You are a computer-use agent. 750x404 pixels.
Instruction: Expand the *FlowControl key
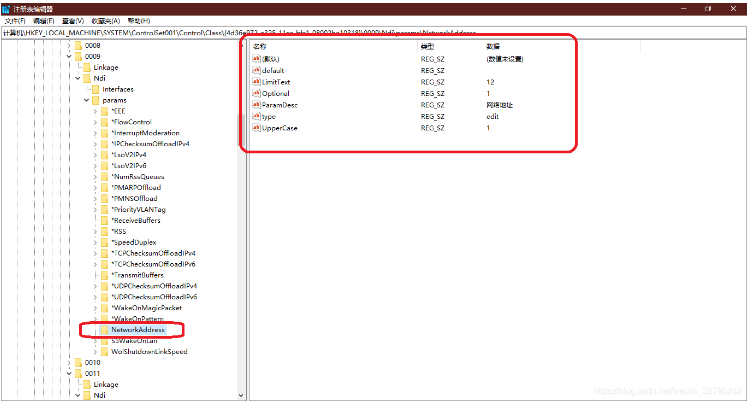(x=95, y=122)
